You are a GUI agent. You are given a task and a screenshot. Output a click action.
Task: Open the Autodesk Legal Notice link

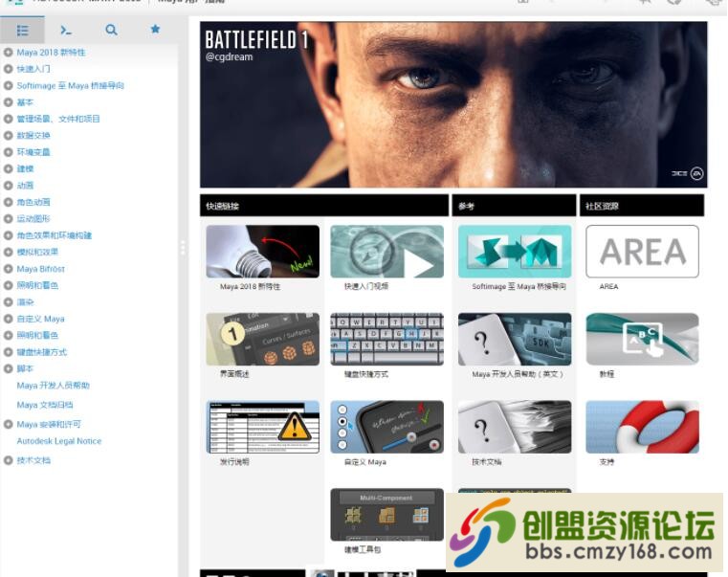click(59, 441)
